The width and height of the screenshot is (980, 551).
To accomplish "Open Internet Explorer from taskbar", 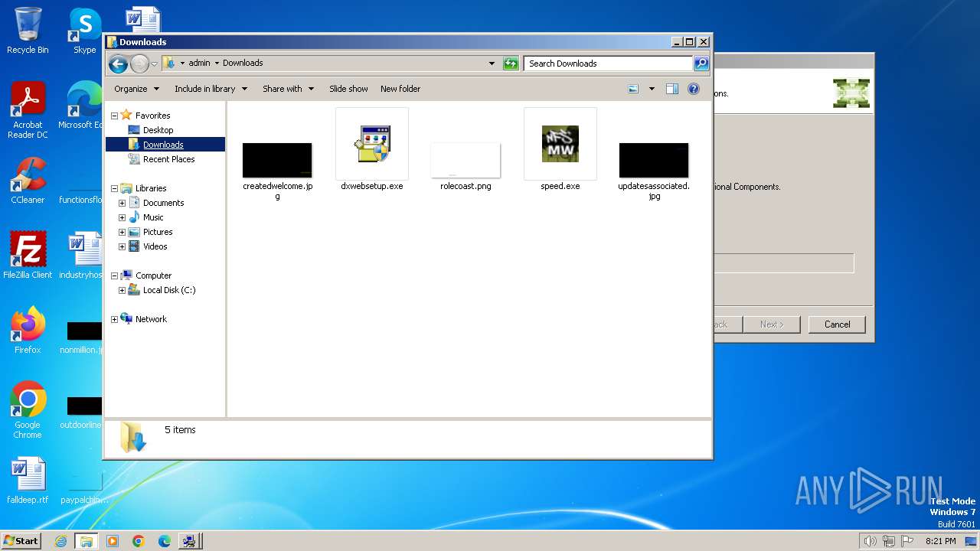I will tap(60, 541).
